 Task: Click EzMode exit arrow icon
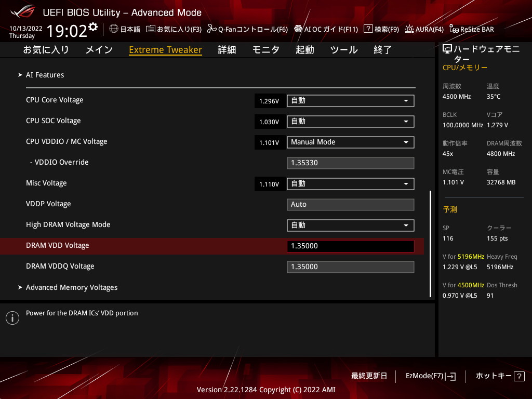(x=450, y=376)
